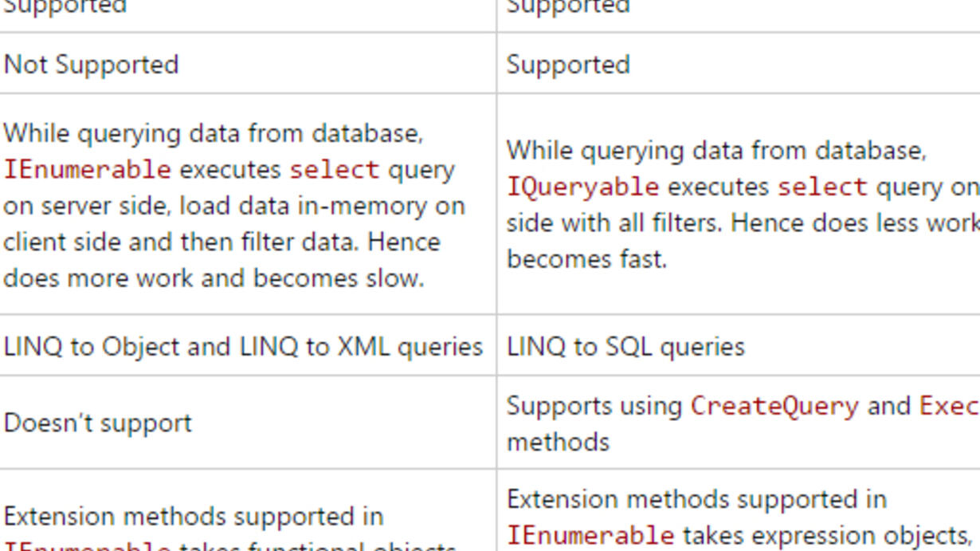Image resolution: width=980 pixels, height=551 pixels.
Task: Click "Supported" cell beside "Not Supported"
Action: pyautogui.click(x=568, y=65)
